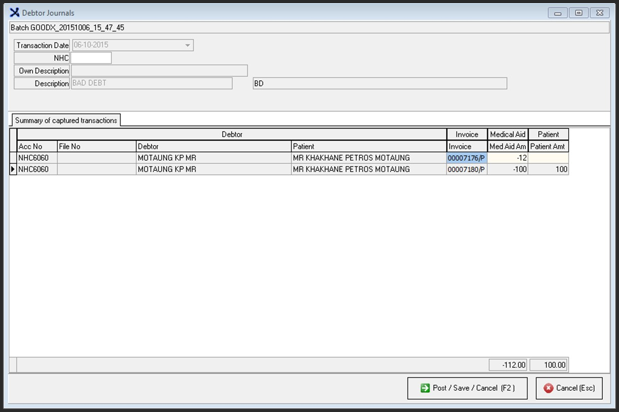Click the Patient Amt cell showing 100
The image size is (619, 412).
pos(548,170)
